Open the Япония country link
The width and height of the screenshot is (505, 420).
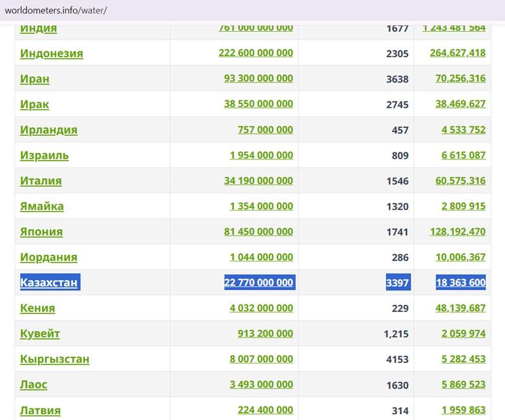(x=41, y=231)
